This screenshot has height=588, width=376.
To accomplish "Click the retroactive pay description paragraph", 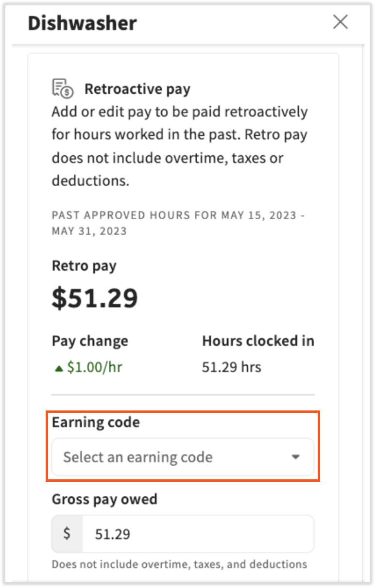I will coord(179,147).
